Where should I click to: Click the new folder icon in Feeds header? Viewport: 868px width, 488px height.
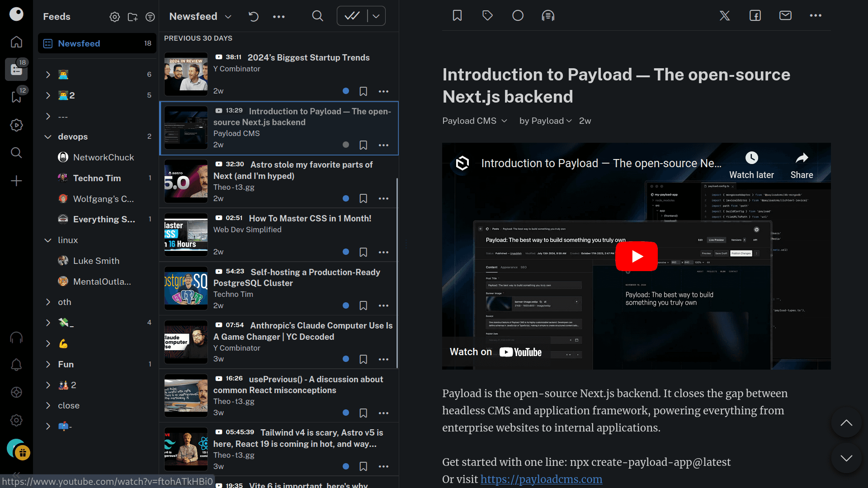[x=132, y=17]
